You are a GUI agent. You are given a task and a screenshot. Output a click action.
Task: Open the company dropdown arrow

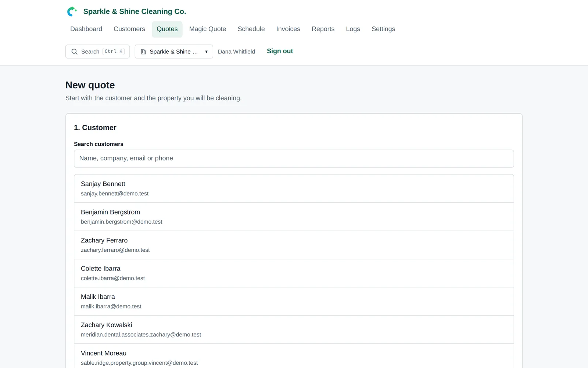(207, 52)
